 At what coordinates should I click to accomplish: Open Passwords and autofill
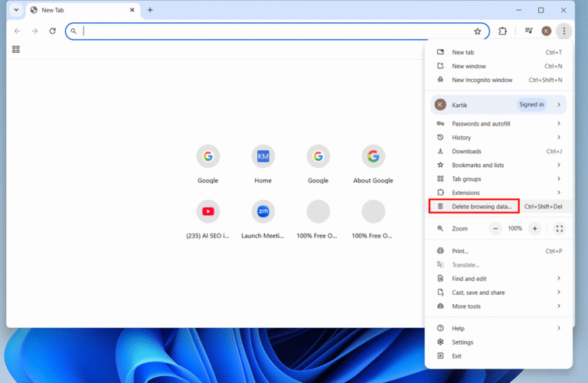tap(498, 124)
